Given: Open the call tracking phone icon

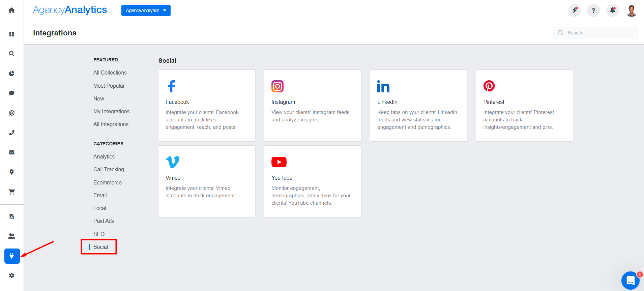Looking at the screenshot, I should click(x=11, y=133).
